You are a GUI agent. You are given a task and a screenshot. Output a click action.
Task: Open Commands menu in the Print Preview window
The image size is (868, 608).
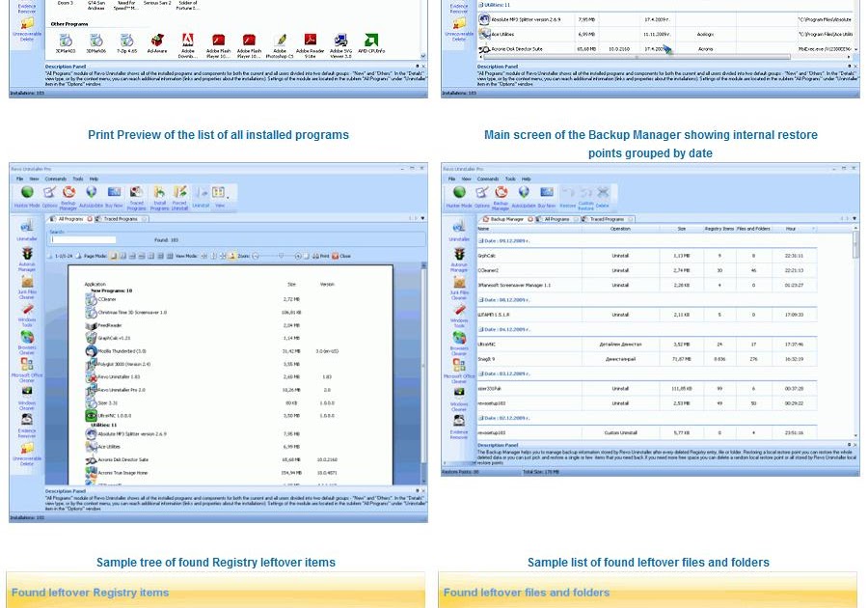click(55, 179)
